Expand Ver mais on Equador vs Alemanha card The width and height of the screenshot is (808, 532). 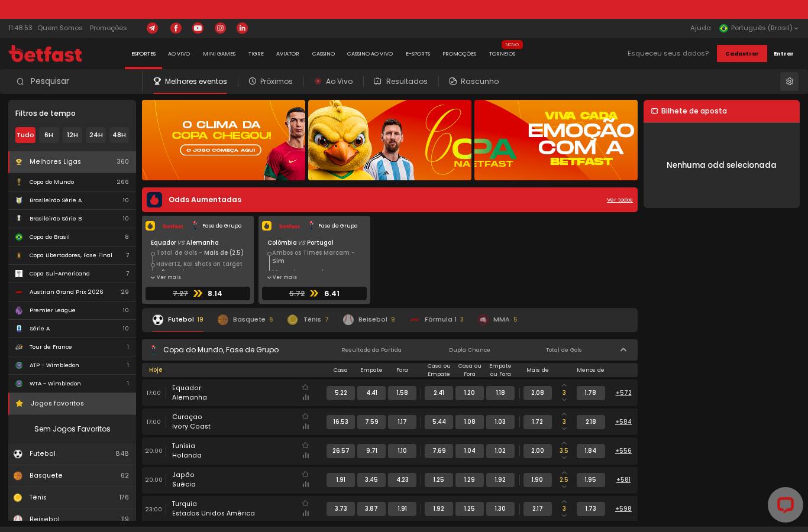[166, 277]
